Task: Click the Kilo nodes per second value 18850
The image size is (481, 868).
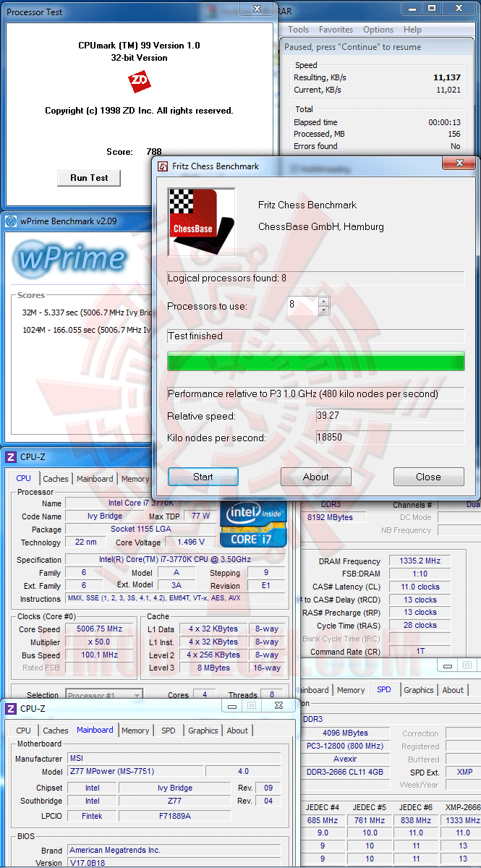Action: pos(390,438)
